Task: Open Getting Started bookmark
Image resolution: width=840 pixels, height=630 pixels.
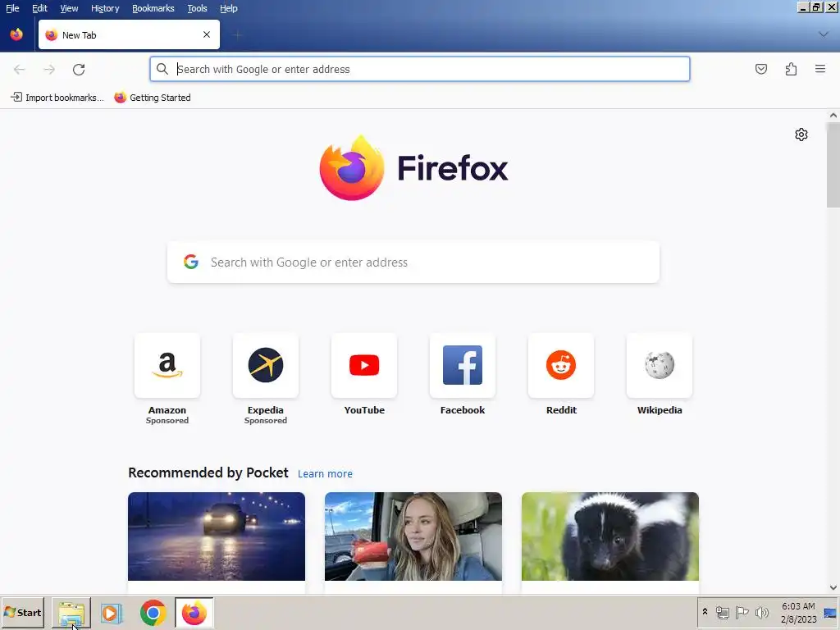Action: click(153, 98)
